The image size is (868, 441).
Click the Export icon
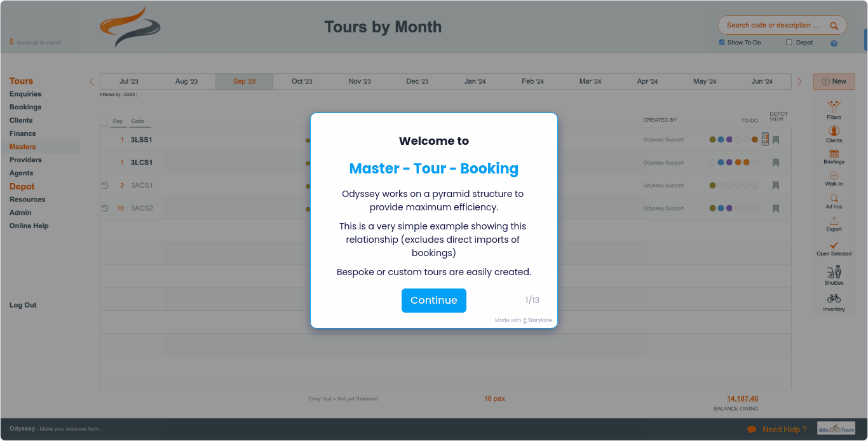tap(834, 221)
